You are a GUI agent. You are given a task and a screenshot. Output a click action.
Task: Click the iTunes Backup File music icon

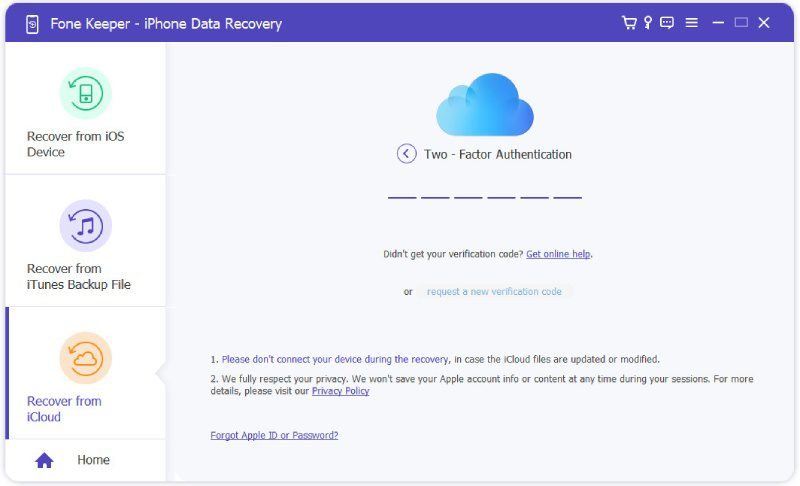[x=85, y=226]
